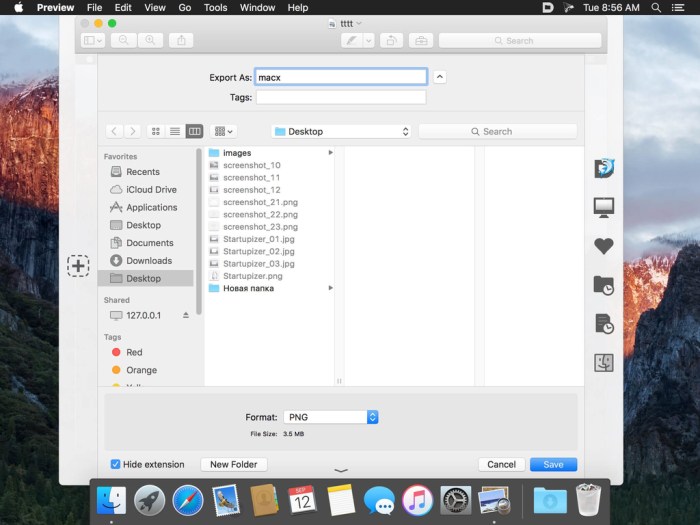Expand the images folder arrow

pos(330,153)
